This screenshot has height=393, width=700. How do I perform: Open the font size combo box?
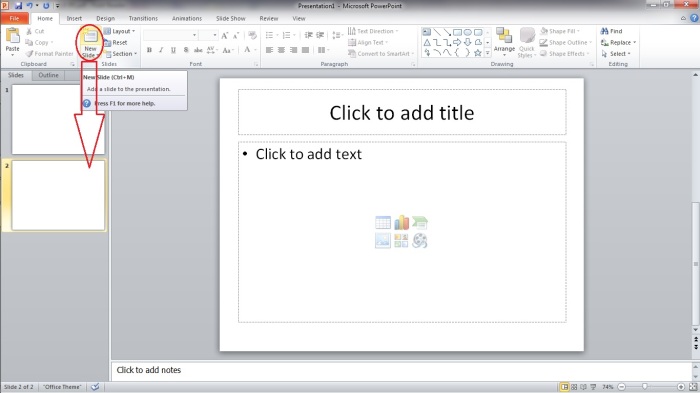point(208,35)
